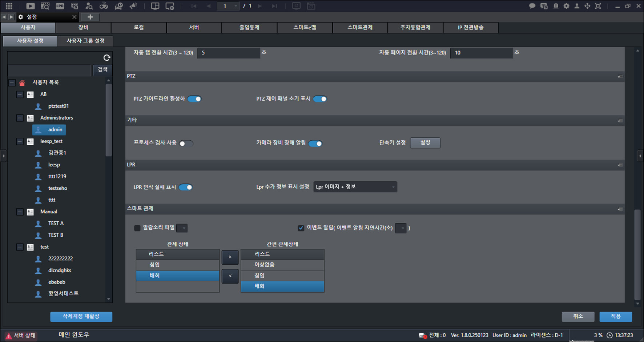
Task: Enable 프로세스 검사 사용 toggle
Action: pos(186,143)
